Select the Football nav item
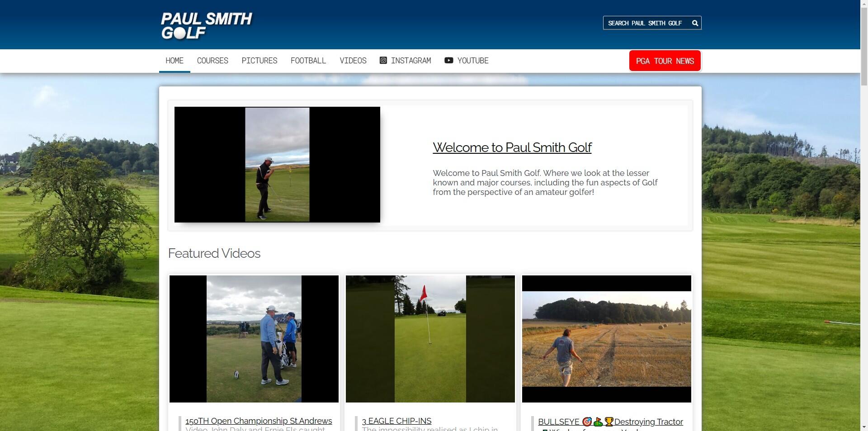The height and width of the screenshot is (431, 868). tap(308, 61)
